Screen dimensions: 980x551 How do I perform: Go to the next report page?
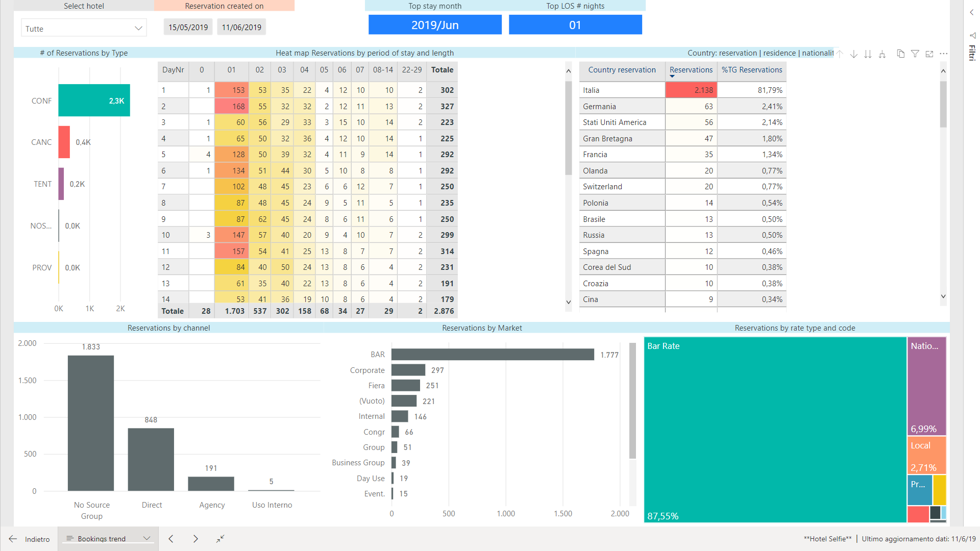click(x=195, y=539)
